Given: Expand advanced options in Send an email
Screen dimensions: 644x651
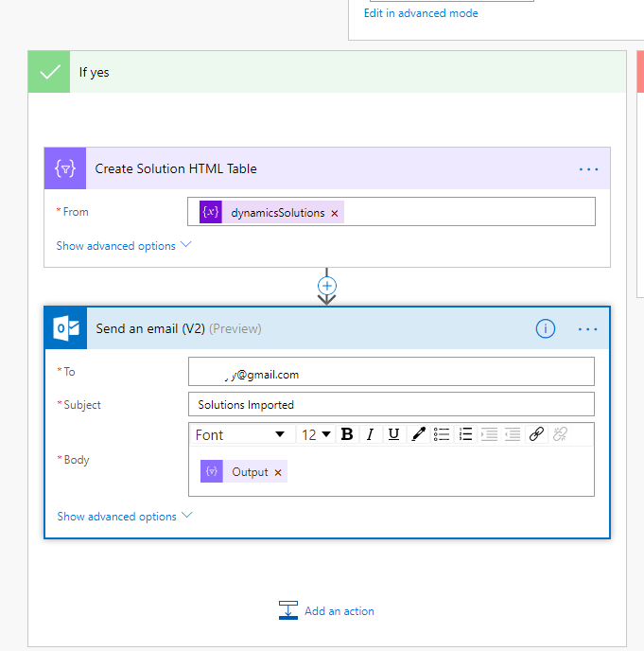Looking at the screenshot, I should 124,517.
